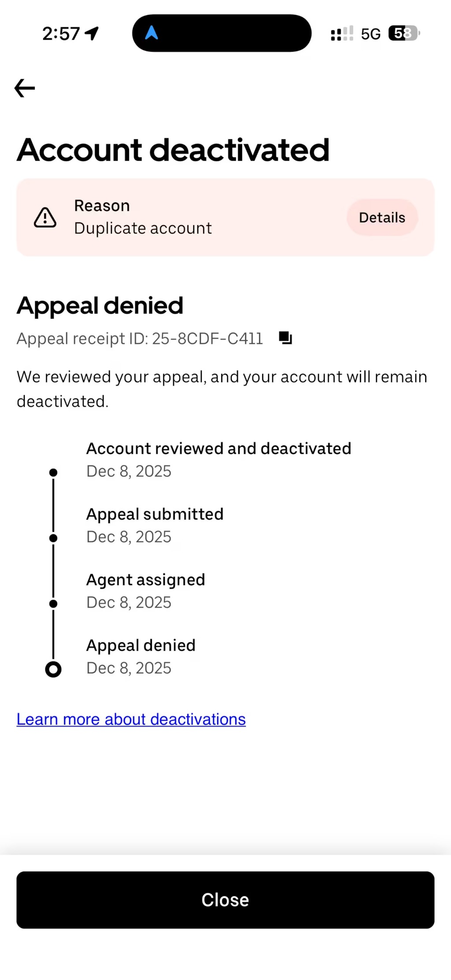Viewport: 451px width, 980px height.
Task: Tap the Appeal denied timeline marker
Action: click(x=53, y=669)
